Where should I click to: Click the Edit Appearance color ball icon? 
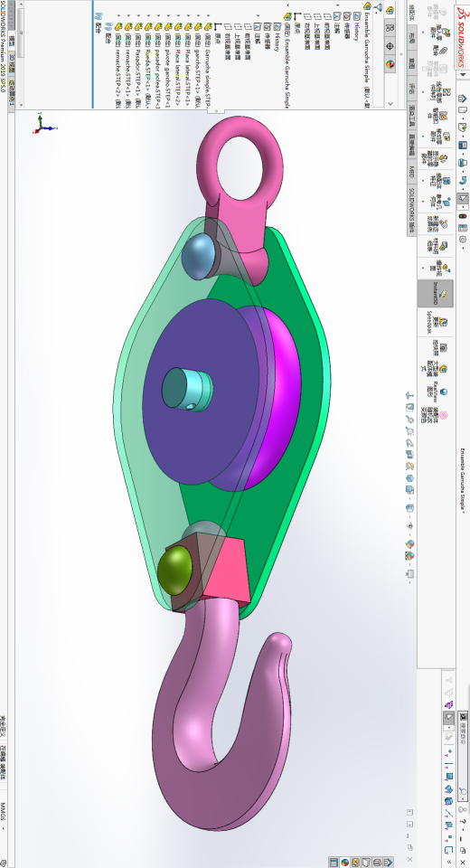click(410, 544)
